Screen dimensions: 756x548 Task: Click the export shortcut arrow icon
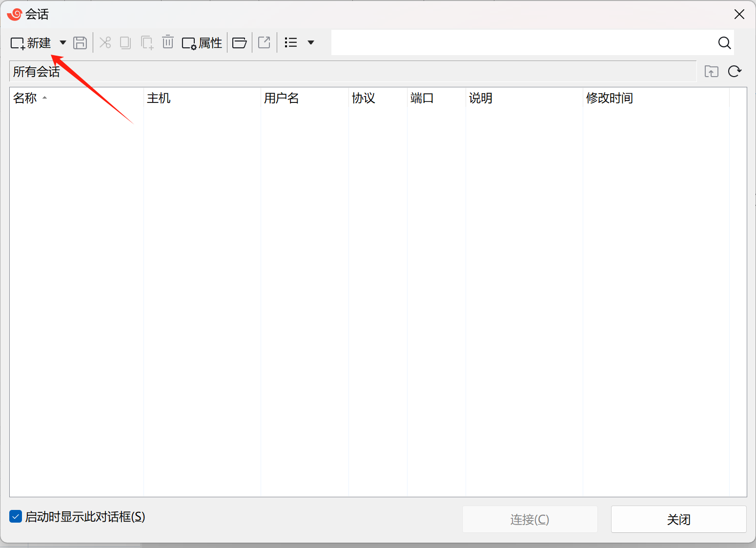click(x=264, y=43)
